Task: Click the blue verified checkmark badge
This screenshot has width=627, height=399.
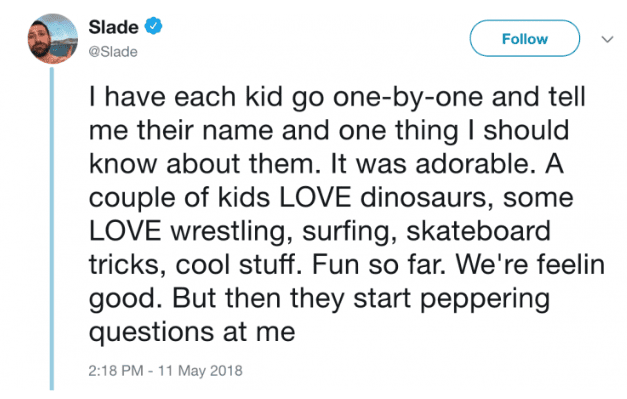Action: [x=153, y=26]
